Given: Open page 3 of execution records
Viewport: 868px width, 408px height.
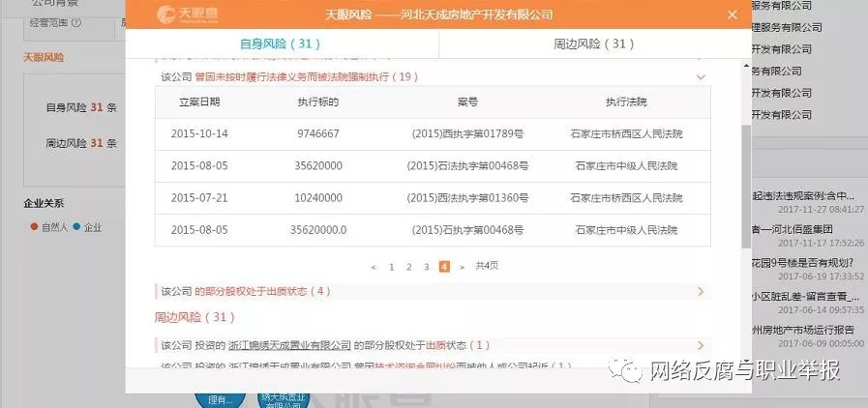Looking at the screenshot, I should coord(426,267).
